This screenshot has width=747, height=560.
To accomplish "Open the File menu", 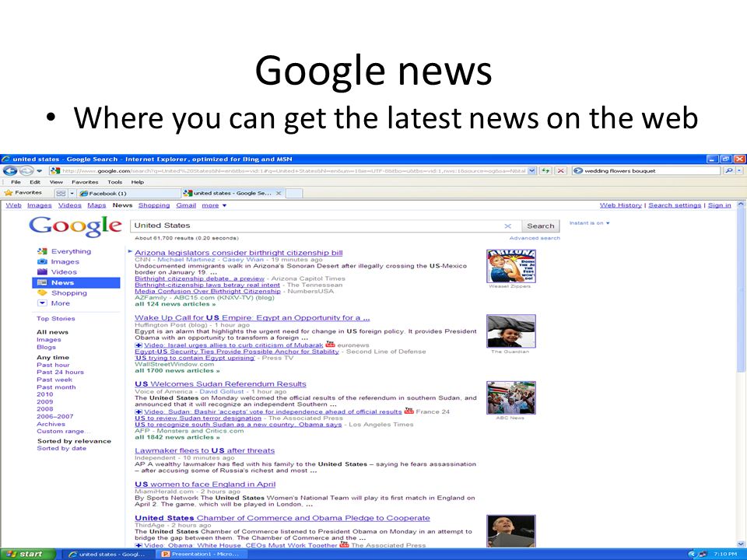I will [16, 182].
